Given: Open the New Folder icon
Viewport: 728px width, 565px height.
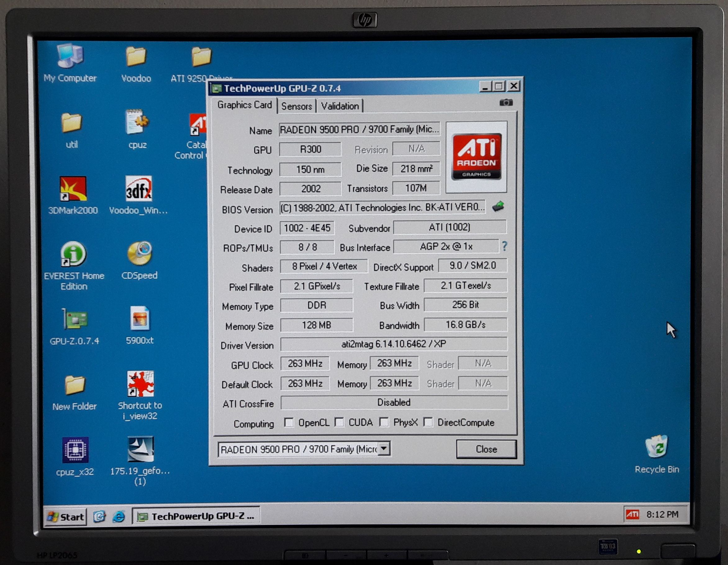Looking at the screenshot, I should coord(75,385).
